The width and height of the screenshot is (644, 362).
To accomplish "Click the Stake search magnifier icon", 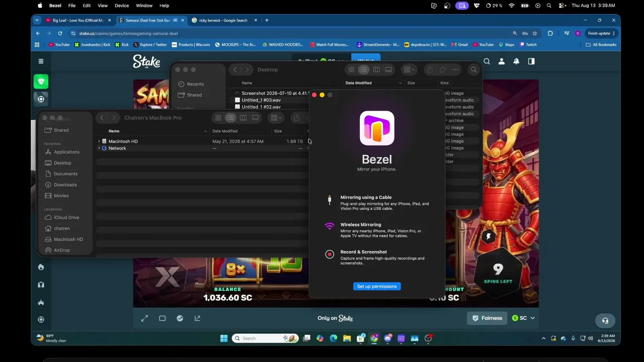I will (x=487, y=61).
